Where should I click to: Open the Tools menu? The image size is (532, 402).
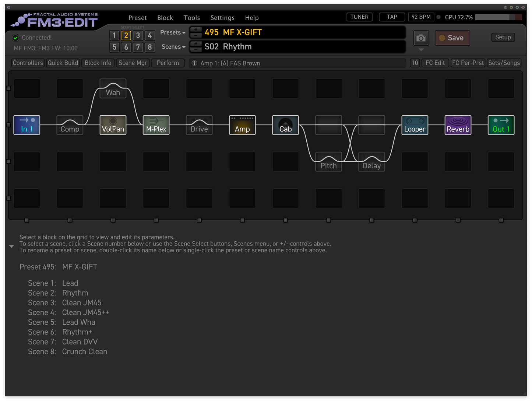coord(191,17)
